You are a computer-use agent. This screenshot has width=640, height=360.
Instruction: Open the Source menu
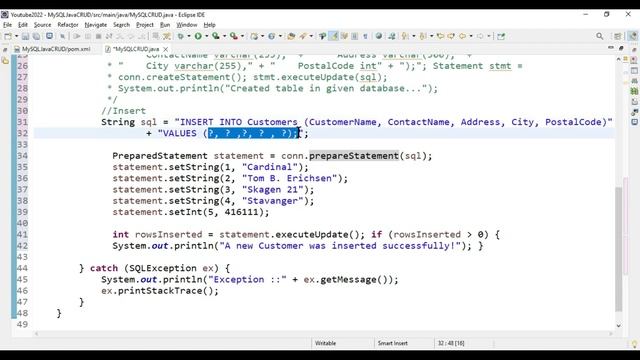42,25
